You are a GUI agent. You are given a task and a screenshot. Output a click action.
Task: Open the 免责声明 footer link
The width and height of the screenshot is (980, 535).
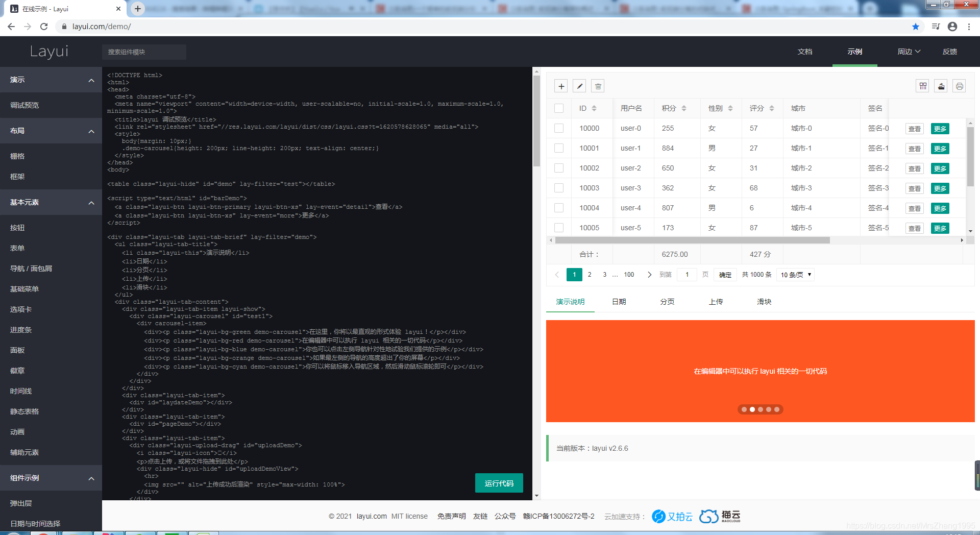[451, 516]
